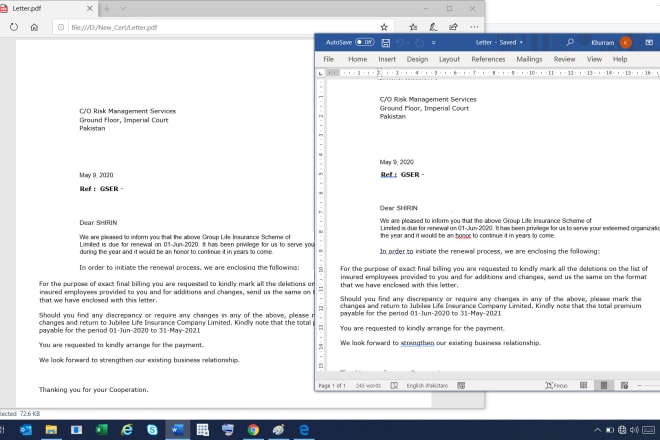Click the underlined word 'strengthen' in Word
Image resolution: width=660 pixels, height=440 pixels.
(x=417, y=343)
